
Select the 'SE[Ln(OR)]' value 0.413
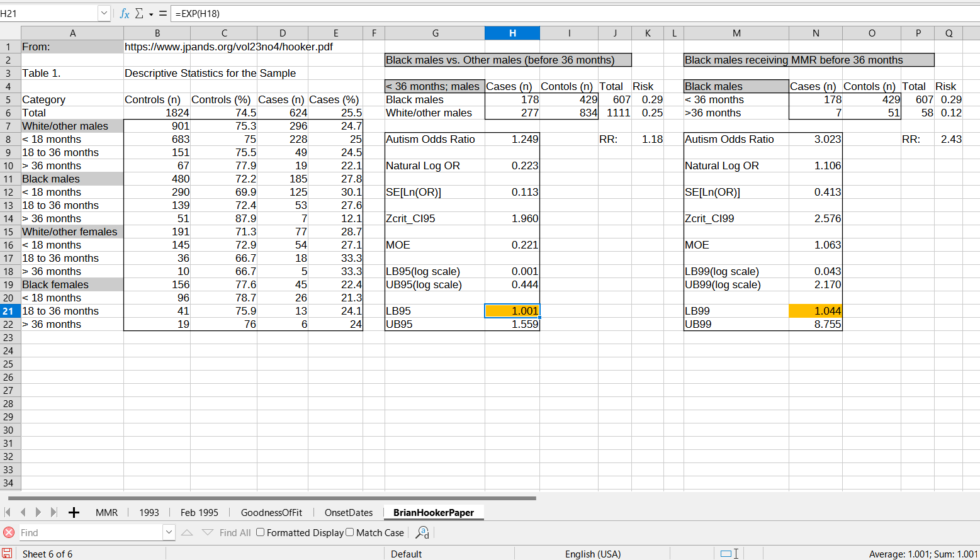tap(816, 192)
